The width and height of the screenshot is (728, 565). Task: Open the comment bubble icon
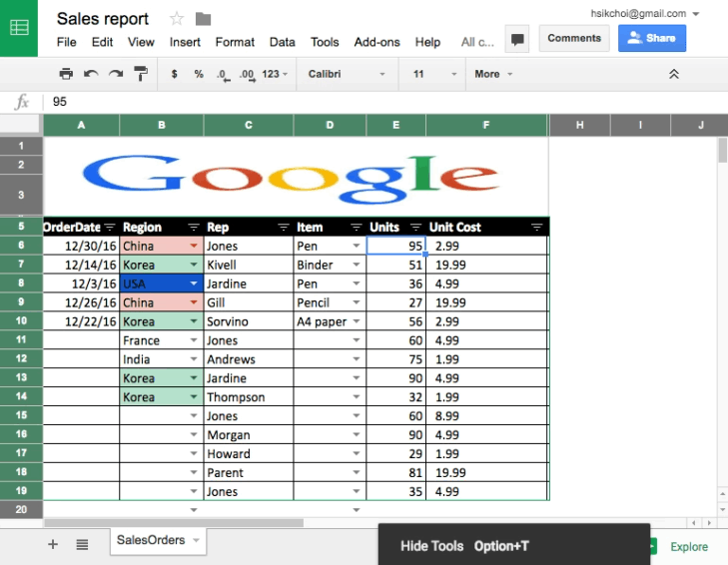point(517,39)
